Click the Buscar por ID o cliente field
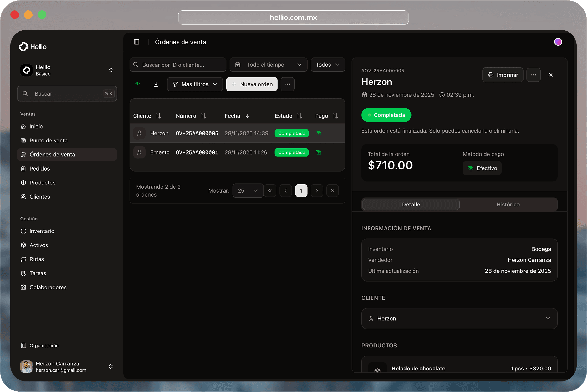This screenshot has width=587, height=392. click(x=178, y=65)
